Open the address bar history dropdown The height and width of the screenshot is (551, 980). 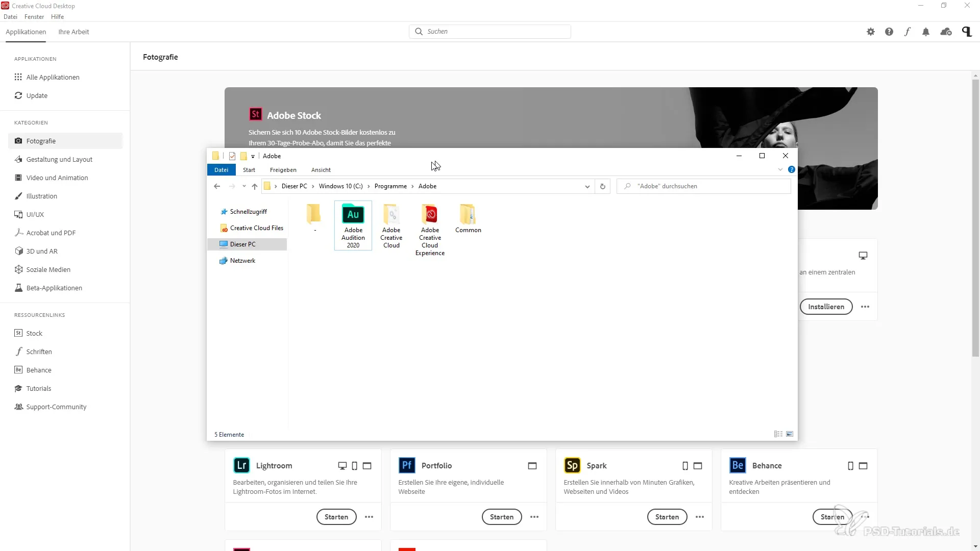click(587, 187)
